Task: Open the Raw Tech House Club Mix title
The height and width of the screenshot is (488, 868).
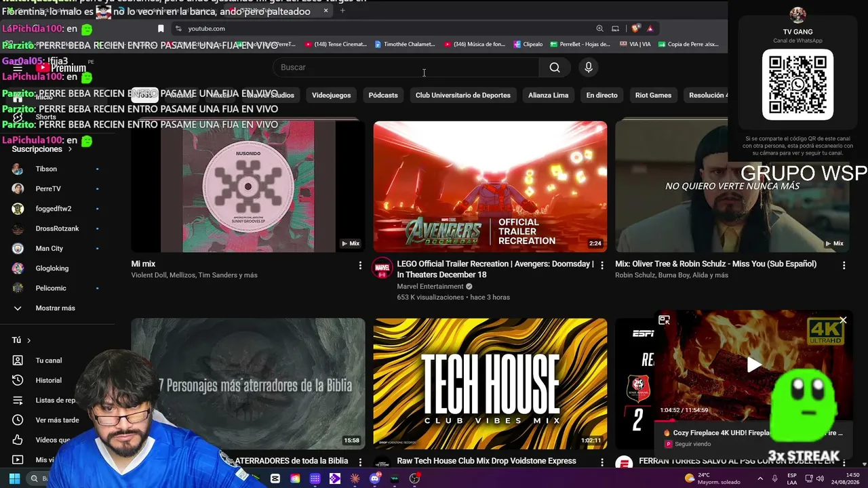Action: coord(487,461)
